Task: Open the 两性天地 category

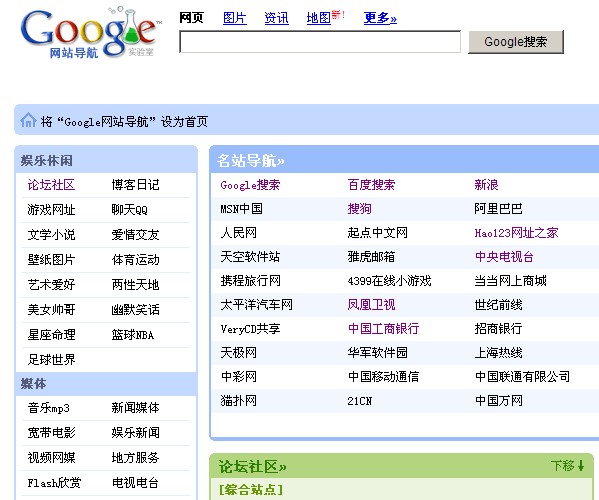Action: (135, 285)
